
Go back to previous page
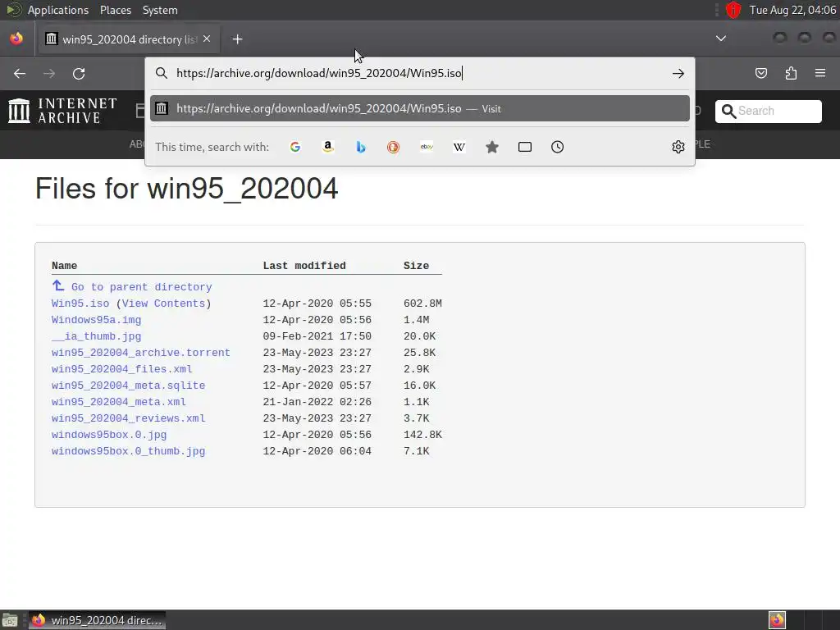[20, 73]
